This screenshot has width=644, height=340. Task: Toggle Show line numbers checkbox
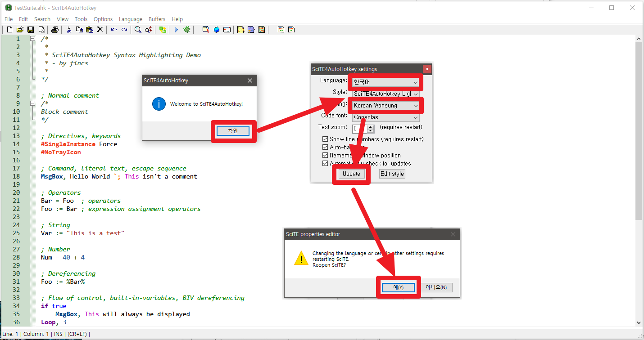pyautogui.click(x=325, y=139)
